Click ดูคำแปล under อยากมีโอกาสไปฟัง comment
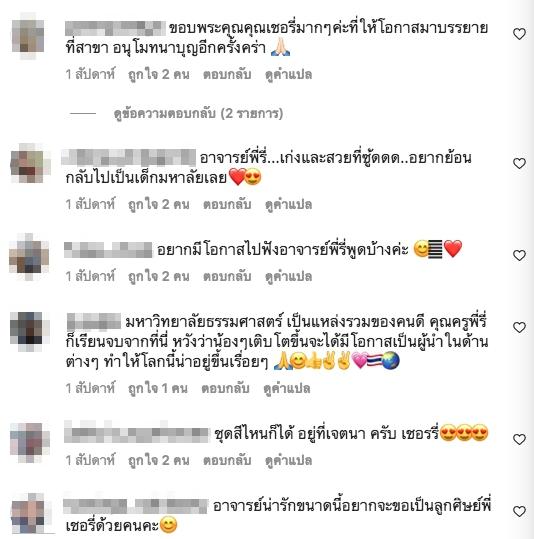This screenshot has height=539, width=534. (x=288, y=276)
